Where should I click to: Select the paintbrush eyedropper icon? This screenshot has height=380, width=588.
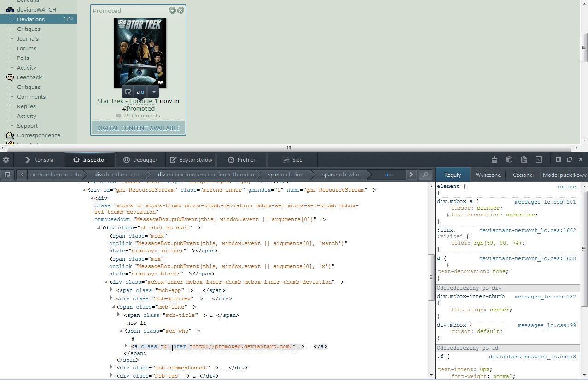click(x=494, y=159)
